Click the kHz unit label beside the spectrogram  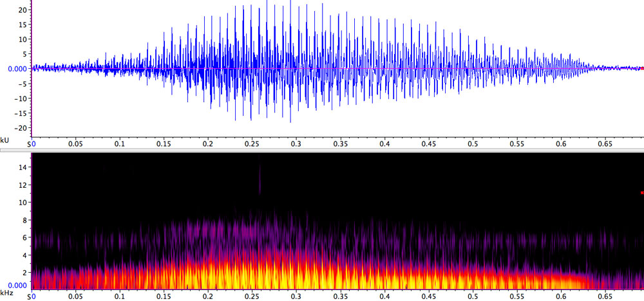tap(6, 292)
